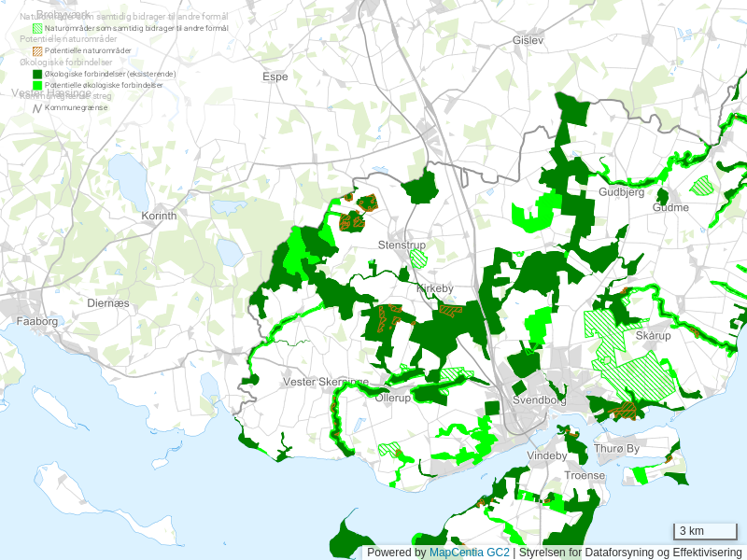This screenshot has width=747, height=560.
Task: Click the Kommunegrænse legend label
Action: (76, 108)
